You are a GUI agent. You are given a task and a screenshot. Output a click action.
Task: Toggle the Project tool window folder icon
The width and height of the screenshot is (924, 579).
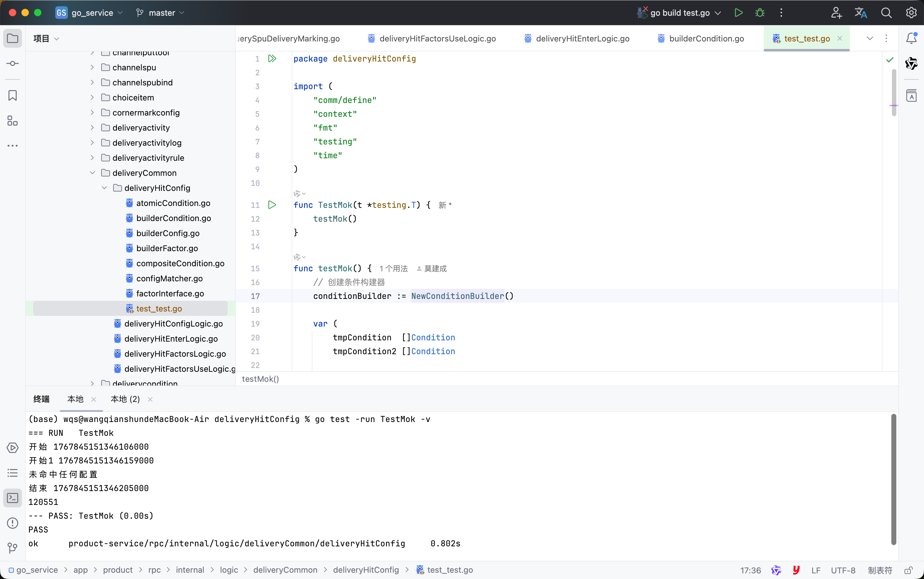pyautogui.click(x=13, y=38)
